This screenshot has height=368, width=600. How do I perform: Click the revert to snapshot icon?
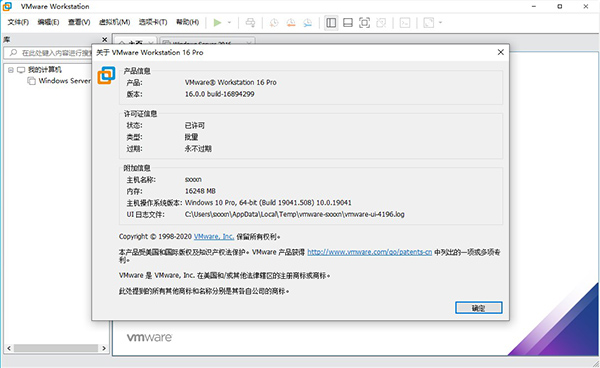291,23
